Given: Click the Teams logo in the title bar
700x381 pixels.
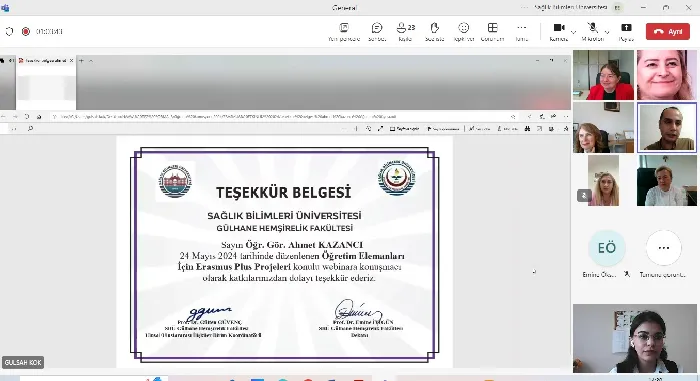Looking at the screenshot, I should pos(5,8).
